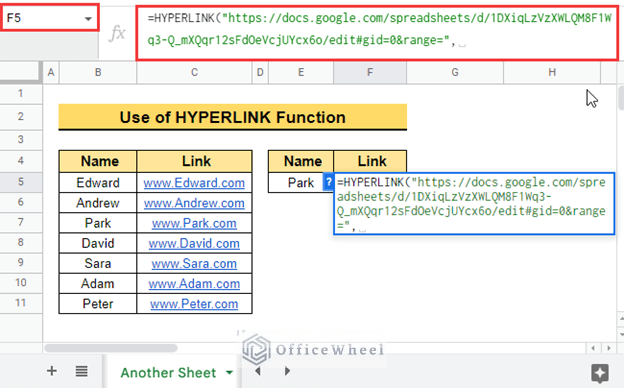Click the select-all corner box
This screenshot has height=388, width=624.
pos(20,72)
